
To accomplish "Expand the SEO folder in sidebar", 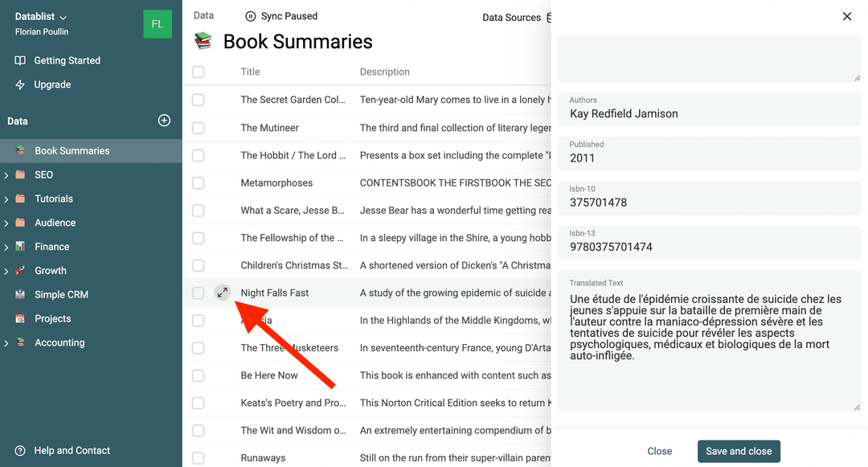I will click(x=7, y=174).
